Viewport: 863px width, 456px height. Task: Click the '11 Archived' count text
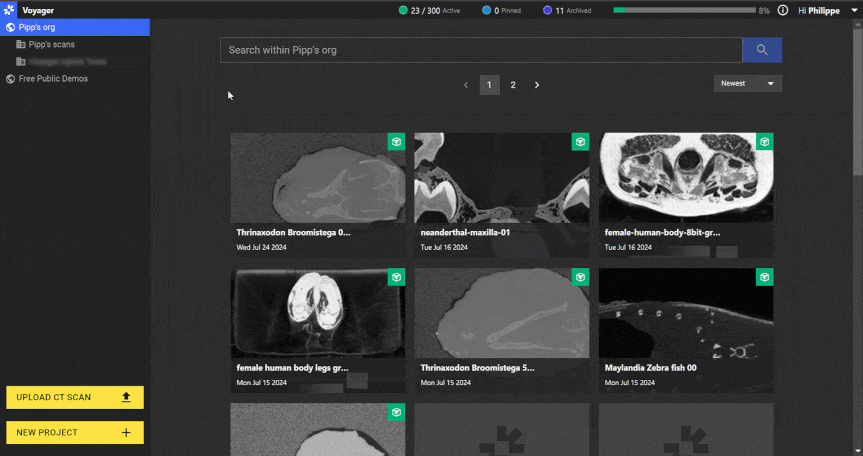[x=573, y=10]
